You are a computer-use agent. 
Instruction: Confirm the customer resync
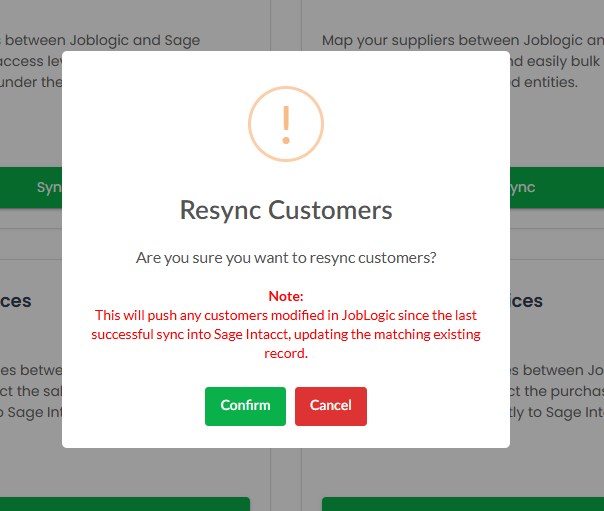point(245,406)
